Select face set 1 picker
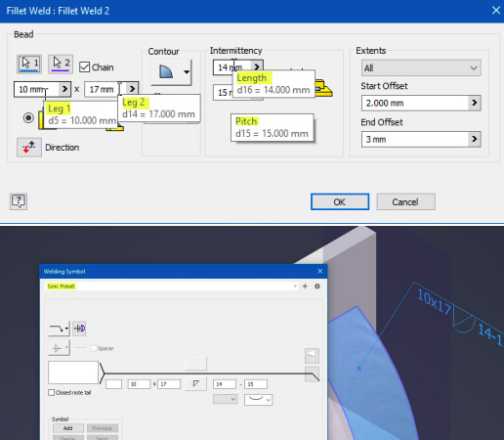This screenshot has height=440, width=504. click(x=29, y=64)
